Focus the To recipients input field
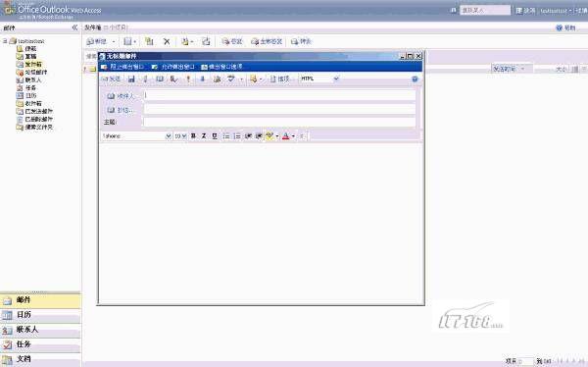This screenshot has width=588, height=367. click(279, 95)
